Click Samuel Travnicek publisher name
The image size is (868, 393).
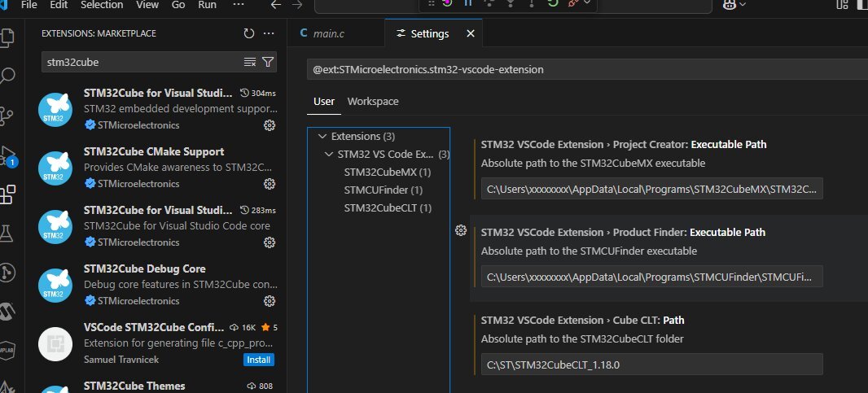121,360
